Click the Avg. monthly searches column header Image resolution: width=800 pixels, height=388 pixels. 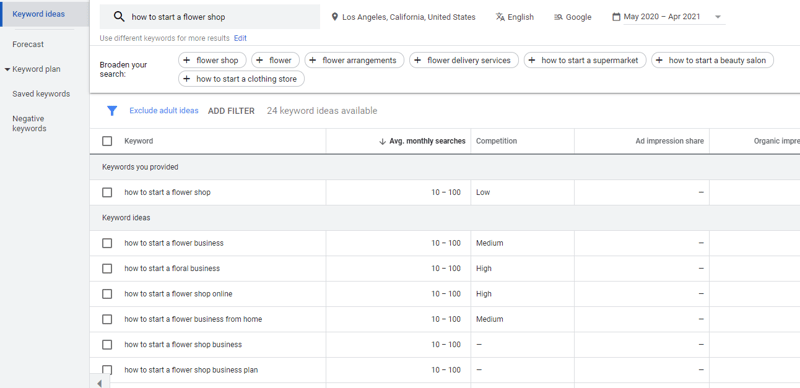click(x=428, y=141)
